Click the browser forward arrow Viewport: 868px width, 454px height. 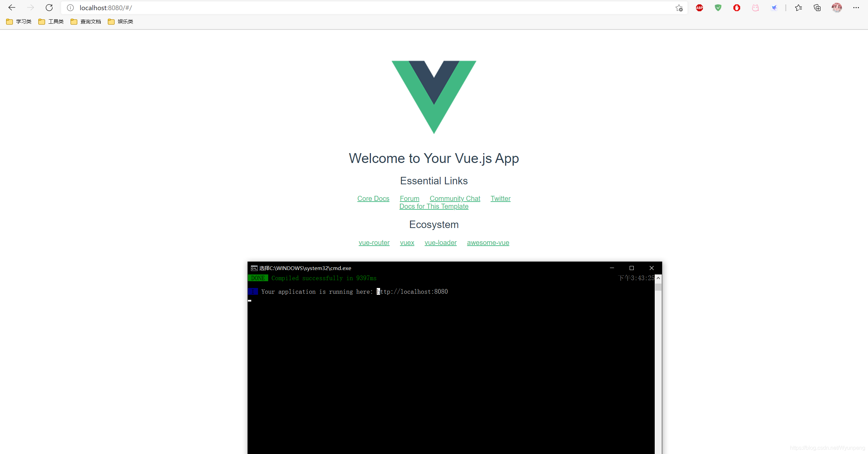point(31,7)
